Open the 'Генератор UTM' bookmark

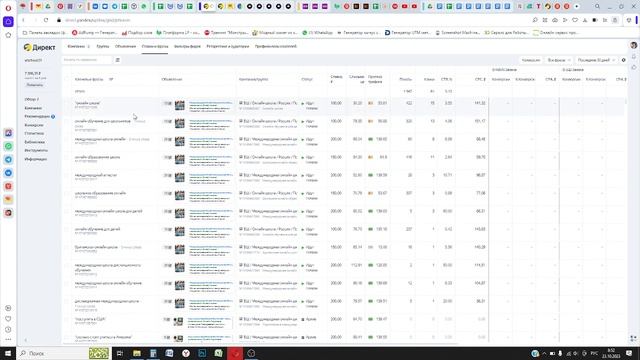[x=408, y=33]
